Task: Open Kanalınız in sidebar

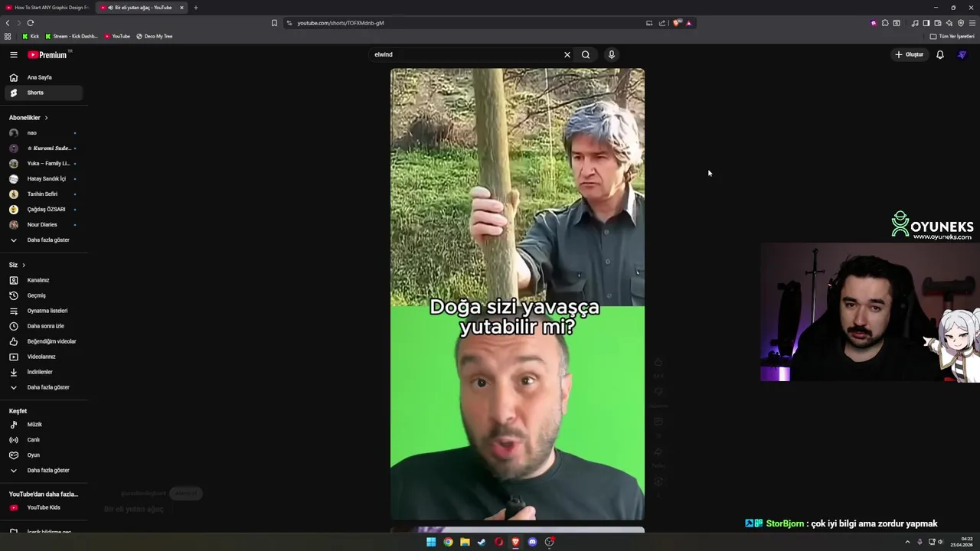Action: [44, 280]
